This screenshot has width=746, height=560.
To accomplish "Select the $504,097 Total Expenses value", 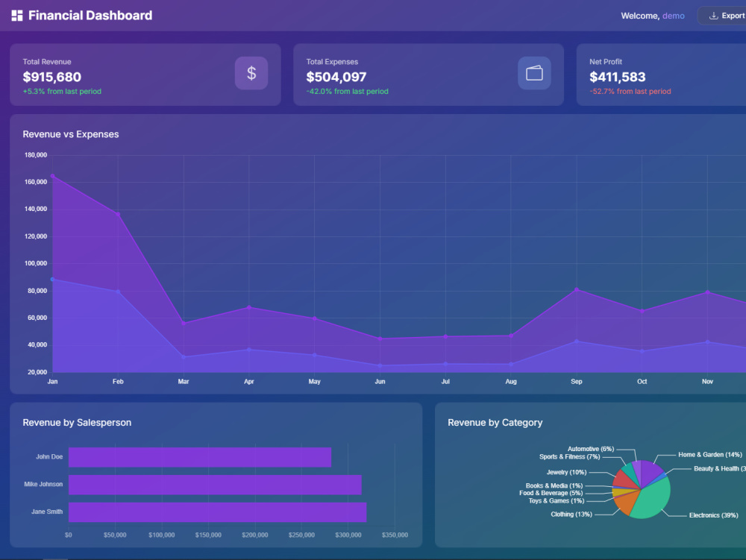I will click(336, 77).
